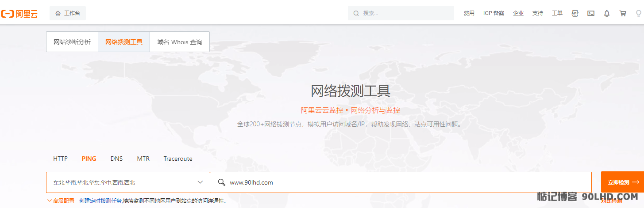Select the MTR probe tab

tap(143, 159)
